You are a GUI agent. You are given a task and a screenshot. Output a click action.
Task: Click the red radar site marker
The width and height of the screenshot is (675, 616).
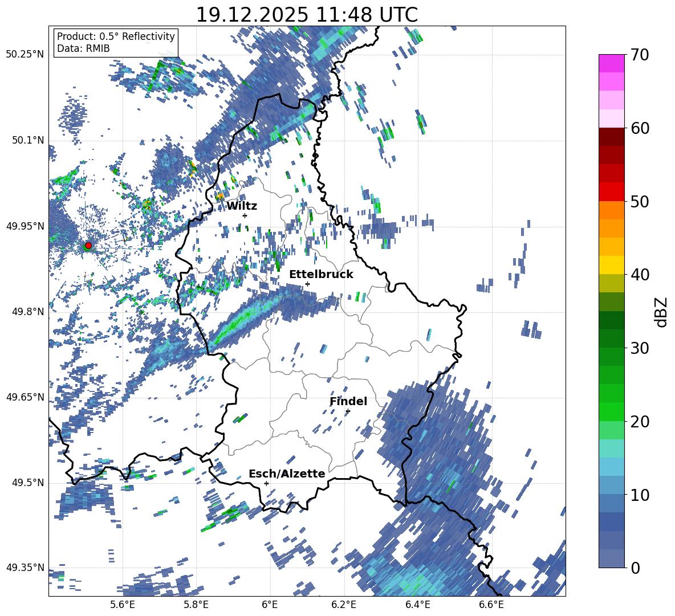click(88, 246)
